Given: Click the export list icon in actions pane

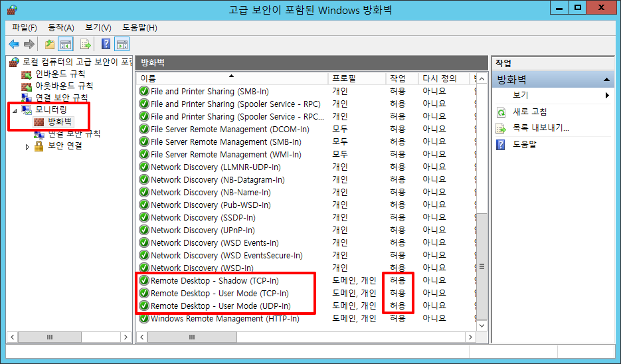Looking at the screenshot, I should tap(501, 128).
